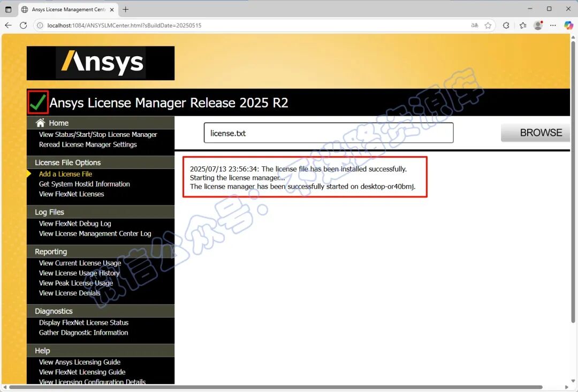The height and width of the screenshot is (392, 578).
Task: Select Log Files section header
Action: coord(49,212)
